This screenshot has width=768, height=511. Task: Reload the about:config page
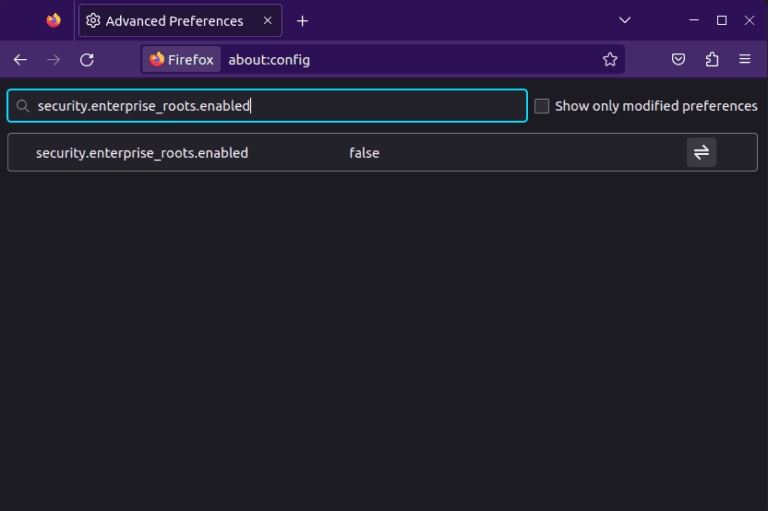[87, 60]
